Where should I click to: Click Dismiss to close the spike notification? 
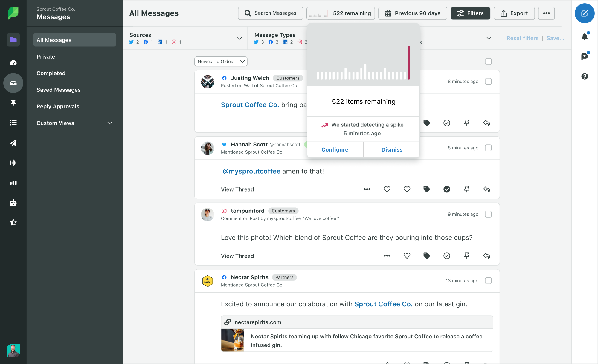coord(392,149)
